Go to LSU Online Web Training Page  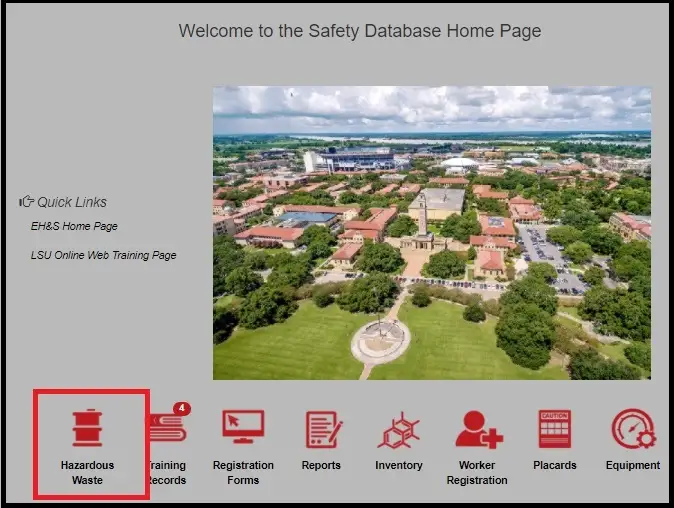pos(103,255)
